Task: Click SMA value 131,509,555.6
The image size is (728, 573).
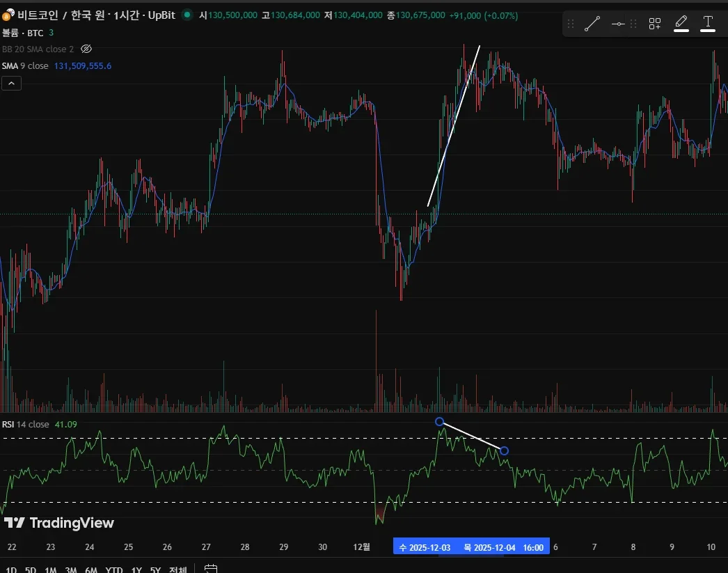Action: [83, 66]
